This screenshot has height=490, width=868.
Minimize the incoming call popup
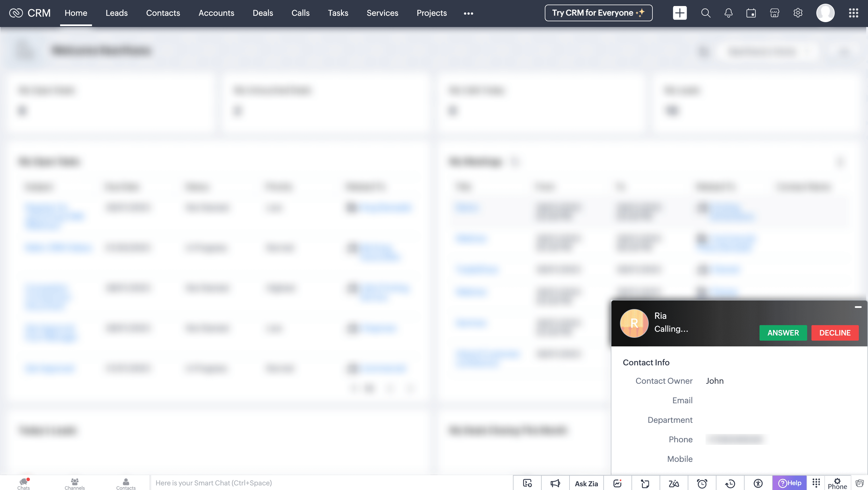(x=858, y=307)
